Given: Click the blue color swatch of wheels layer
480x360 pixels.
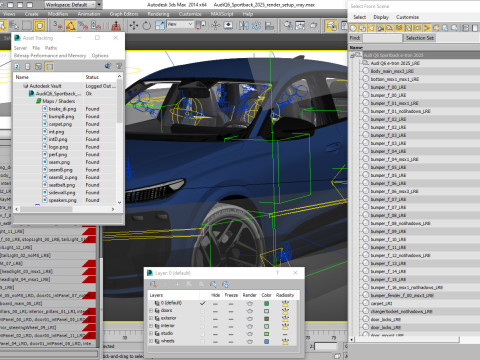Looking at the screenshot, I should click(266, 342).
